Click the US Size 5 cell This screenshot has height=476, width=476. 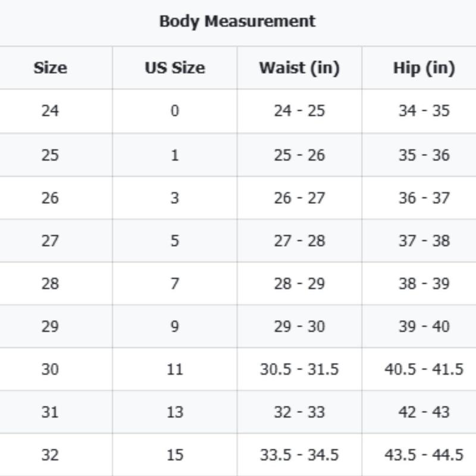[174, 240]
